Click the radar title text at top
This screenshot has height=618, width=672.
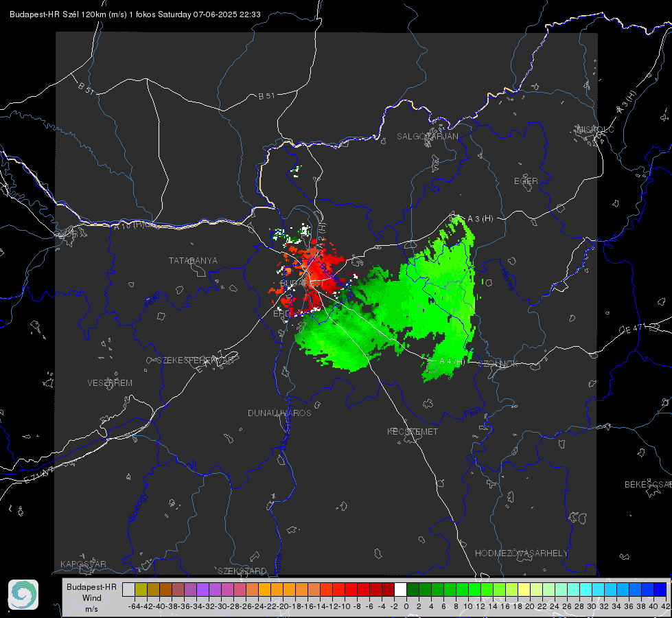[x=135, y=14]
